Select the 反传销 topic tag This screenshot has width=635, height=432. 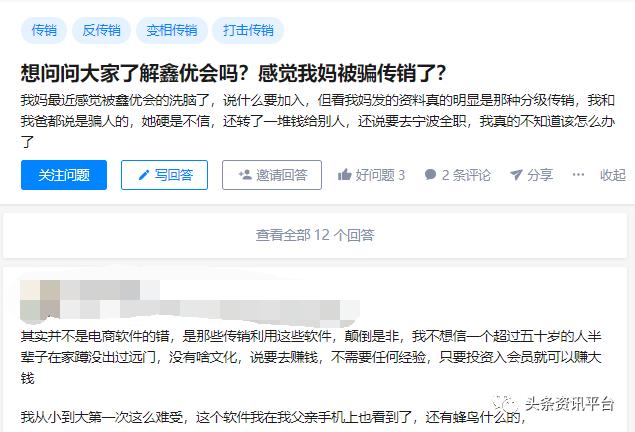[101, 30]
